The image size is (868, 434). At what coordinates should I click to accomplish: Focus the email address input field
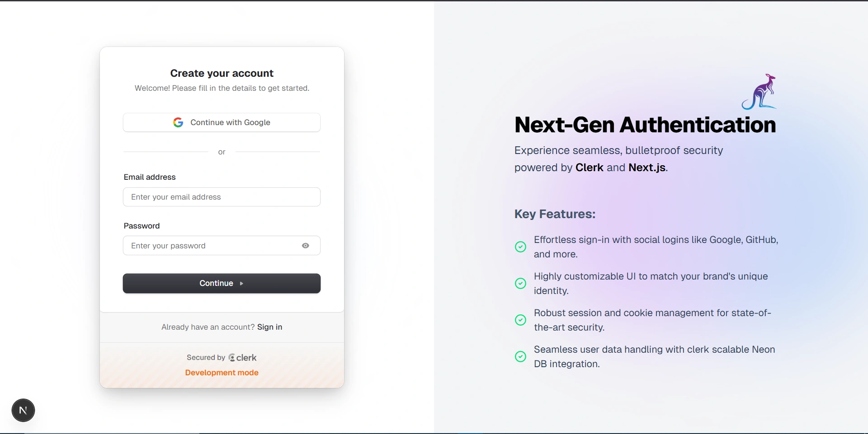tap(222, 197)
